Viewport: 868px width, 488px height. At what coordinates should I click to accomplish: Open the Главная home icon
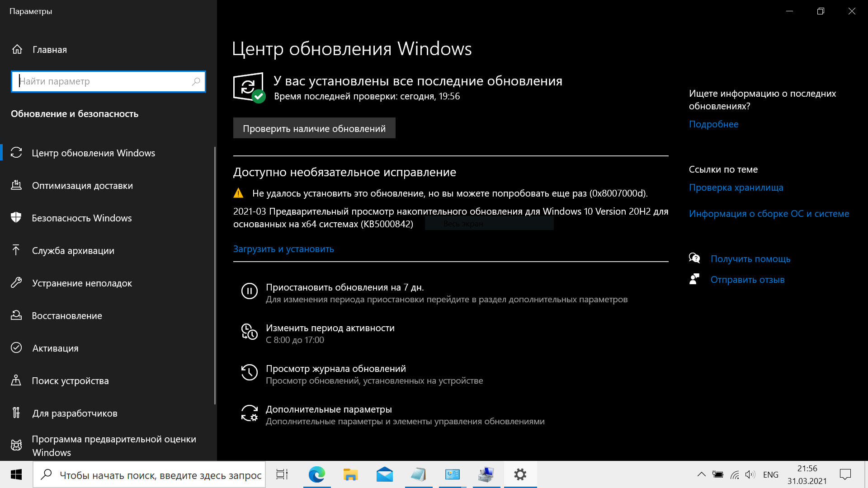pyautogui.click(x=17, y=49)
